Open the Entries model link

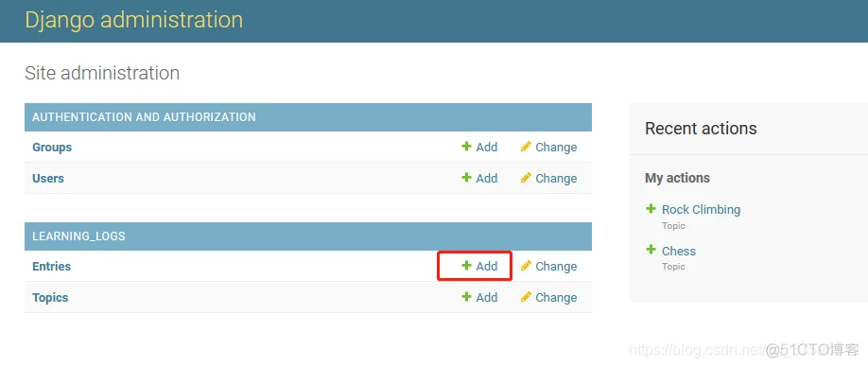51,266
